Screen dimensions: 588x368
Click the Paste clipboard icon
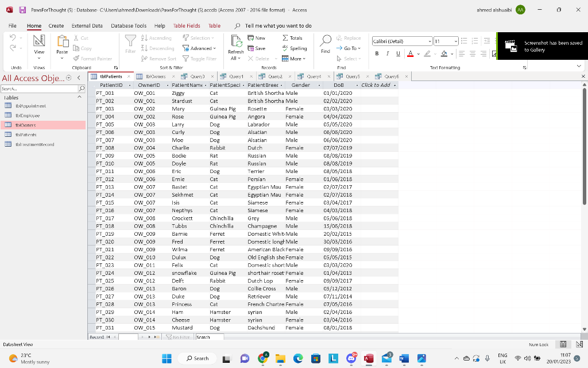63,41
